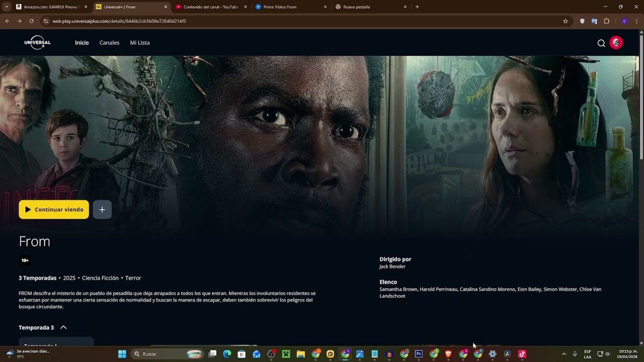The width and height of the screenshot is (644, 362).
Task: Open the weather widget on taskbar
Action: [x=29, y=354]
